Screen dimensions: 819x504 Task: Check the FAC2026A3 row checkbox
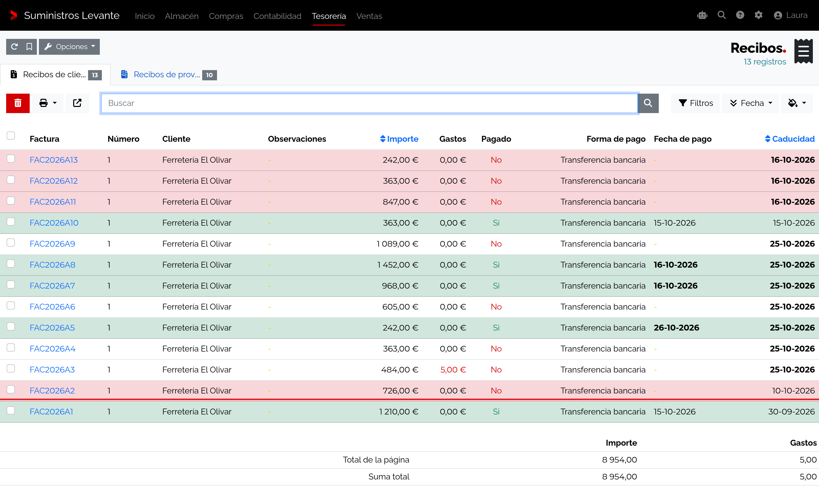11,368
